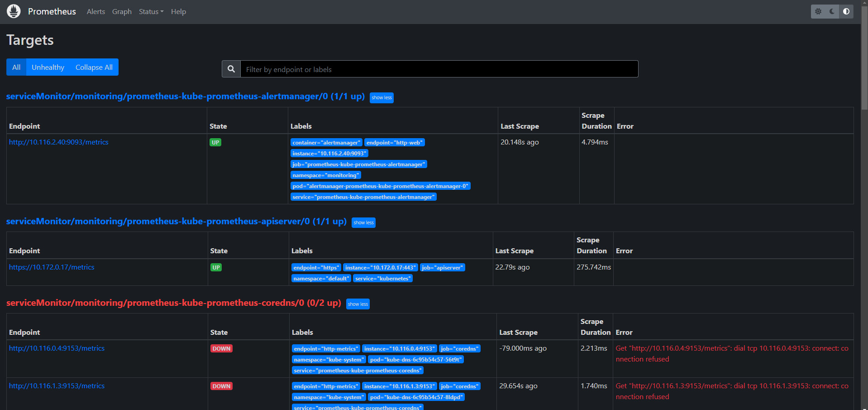This screenshot has width=868, height=410.
Task: Collapse apiserver section with show less
Action: 363,222
